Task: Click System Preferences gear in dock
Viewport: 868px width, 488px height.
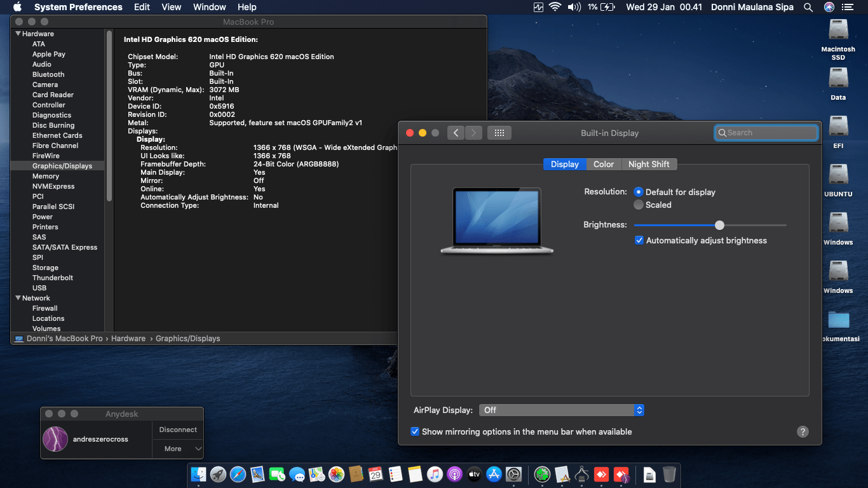Action: click(513, 474)
